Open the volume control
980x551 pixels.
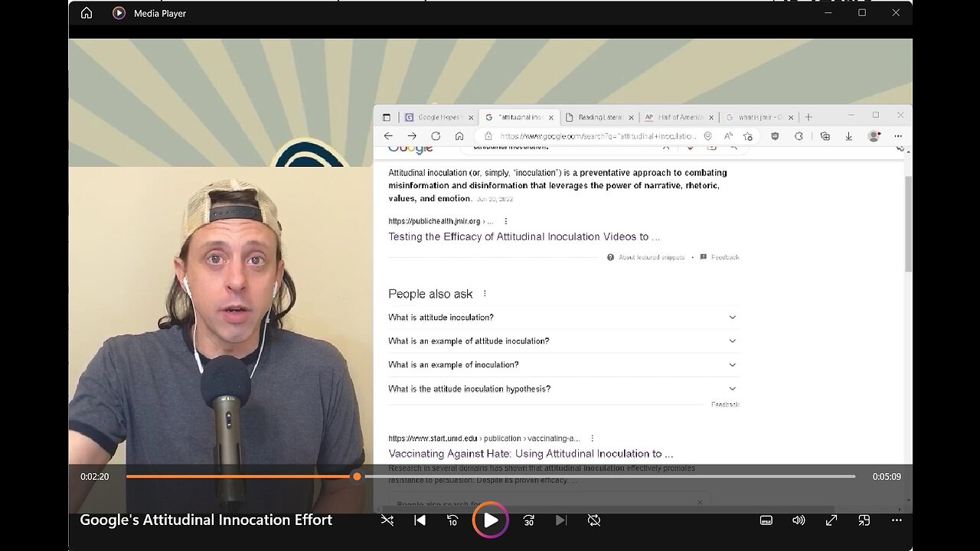(x=799, y=520)
